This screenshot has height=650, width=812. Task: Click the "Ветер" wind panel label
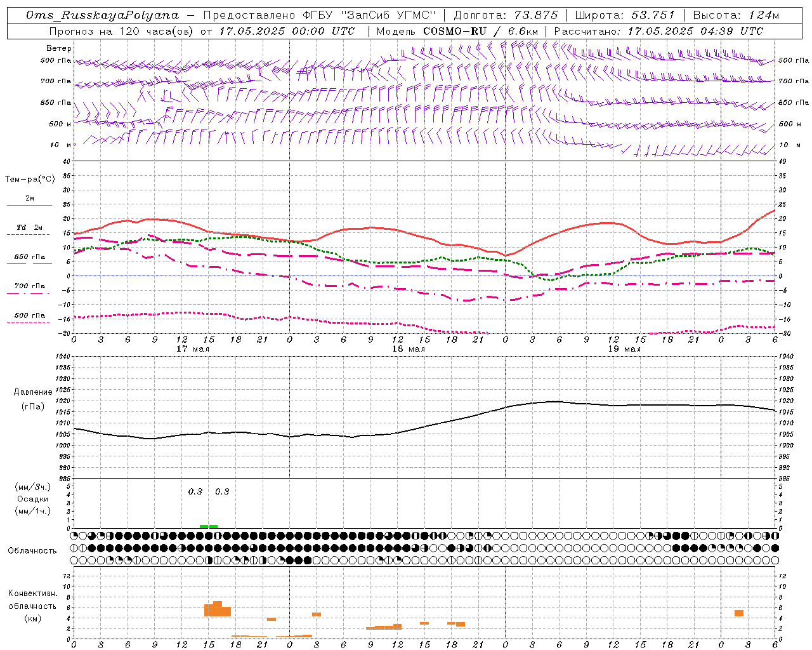tap(59, 48)
